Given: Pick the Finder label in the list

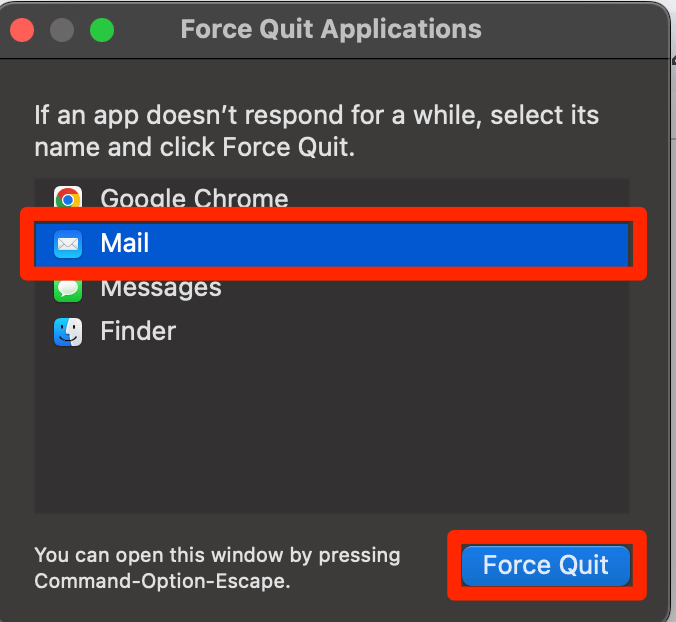Looking at the screenshot, I should tap(138, 332).
